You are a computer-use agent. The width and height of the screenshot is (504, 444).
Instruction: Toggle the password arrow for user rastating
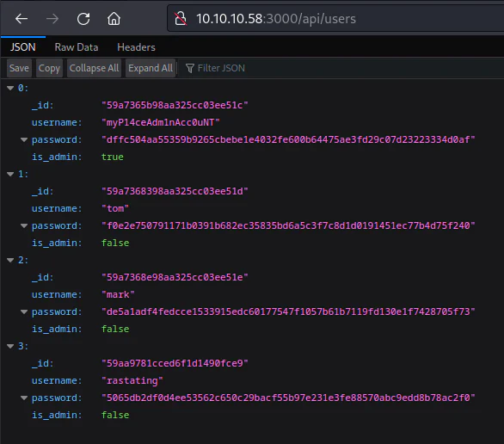(x=24, y=398)
